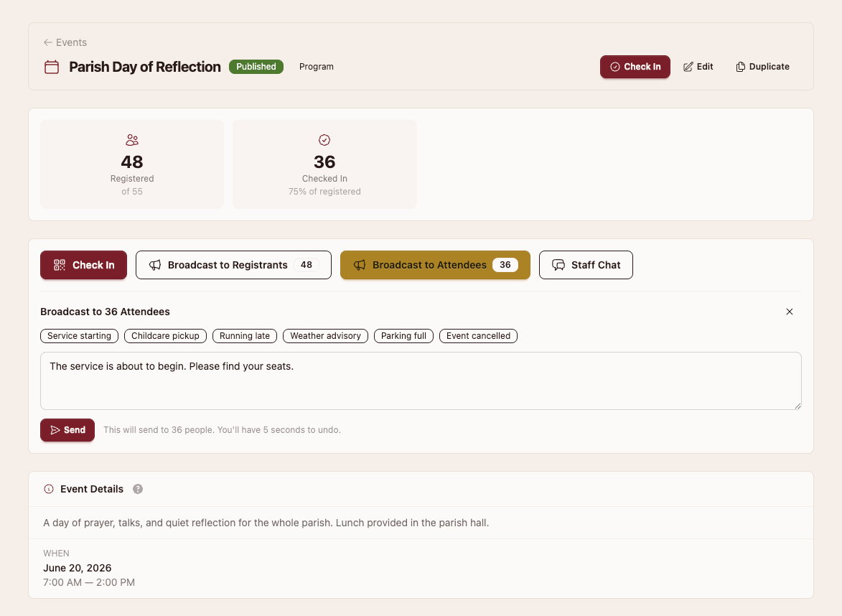Open the QR Check In button
The width and height of the screenshot is (842, 616).
84,265
